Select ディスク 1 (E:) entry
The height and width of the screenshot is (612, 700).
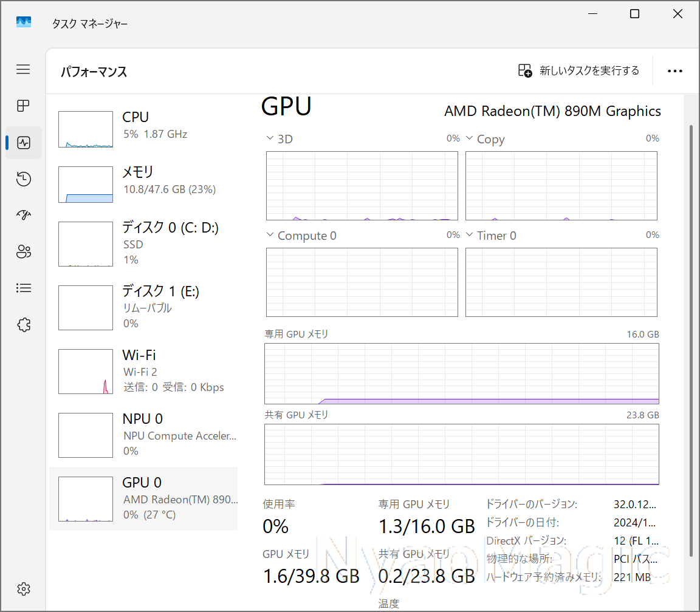(143, 308)
